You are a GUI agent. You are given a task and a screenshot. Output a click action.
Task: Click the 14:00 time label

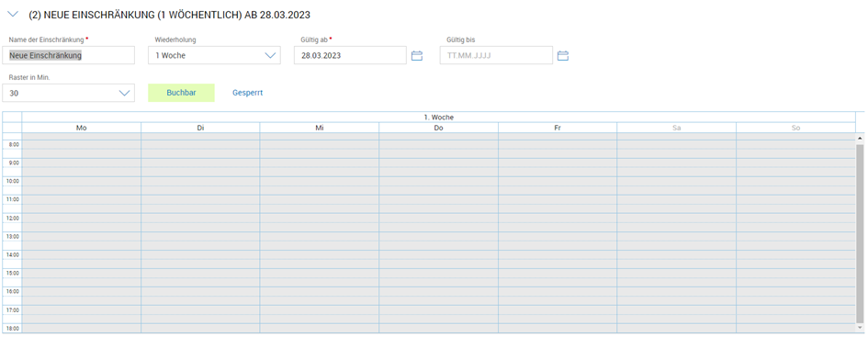[x=13, y=254]
